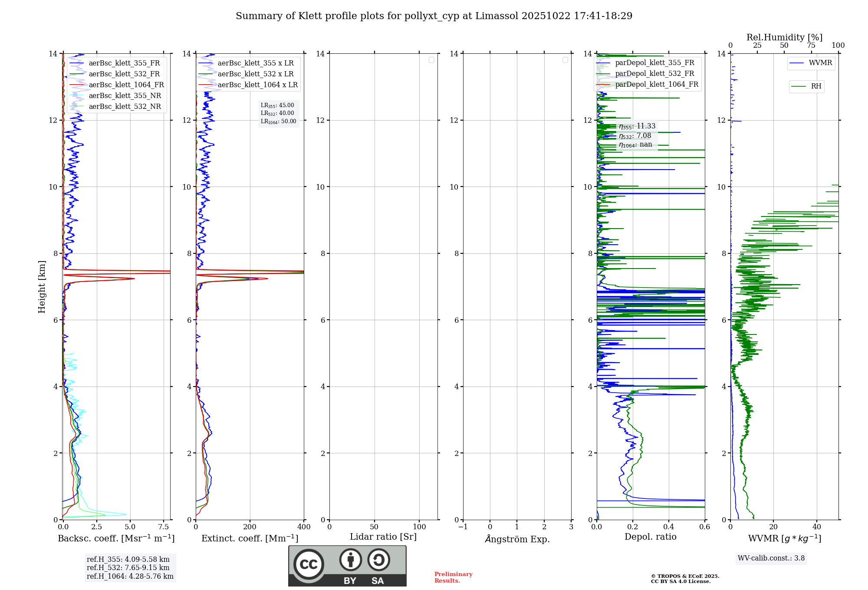Click the empty legend box in Ångström panel
This screenshot has height=590, width=868.
(565, 60)
